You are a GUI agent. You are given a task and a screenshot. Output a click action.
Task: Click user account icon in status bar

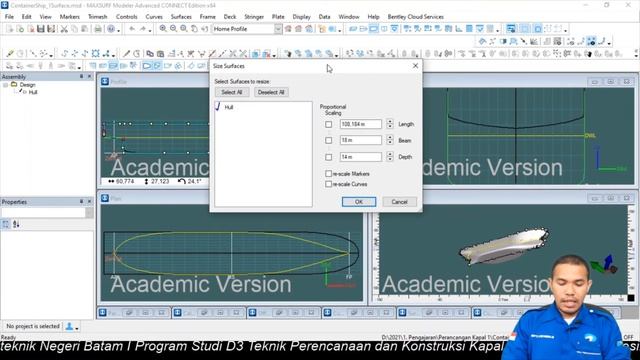[x=69, y=326]
